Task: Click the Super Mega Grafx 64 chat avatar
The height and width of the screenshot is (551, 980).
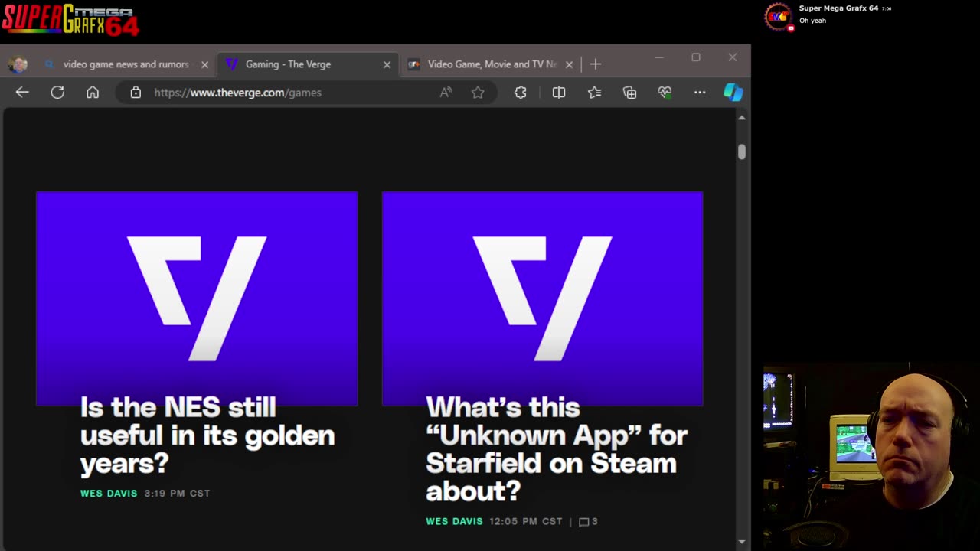Action: (778, 16)
